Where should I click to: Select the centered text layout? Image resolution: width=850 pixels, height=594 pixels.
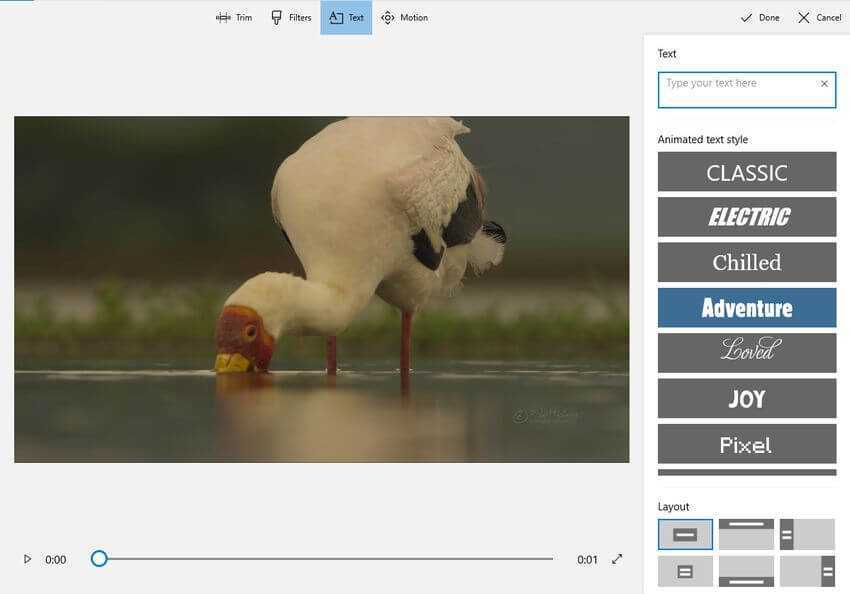point(685,534)
